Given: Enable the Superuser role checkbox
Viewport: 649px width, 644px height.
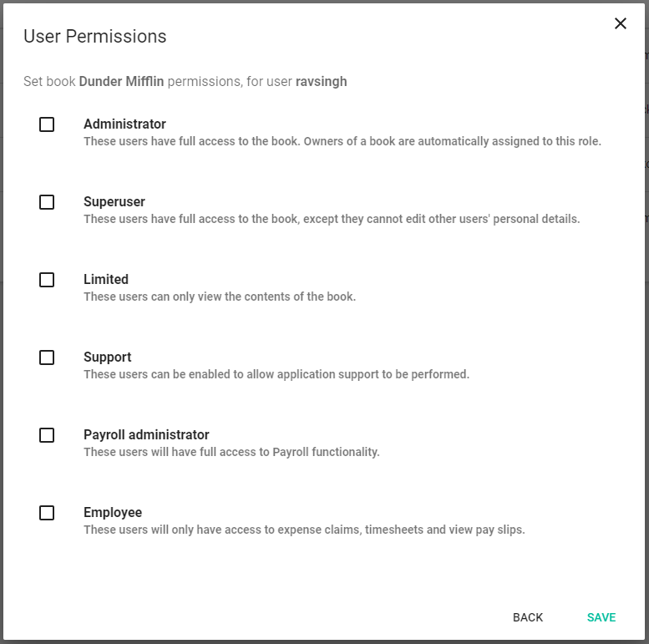Looking at the screenshot, I should (x=47, y=202).
